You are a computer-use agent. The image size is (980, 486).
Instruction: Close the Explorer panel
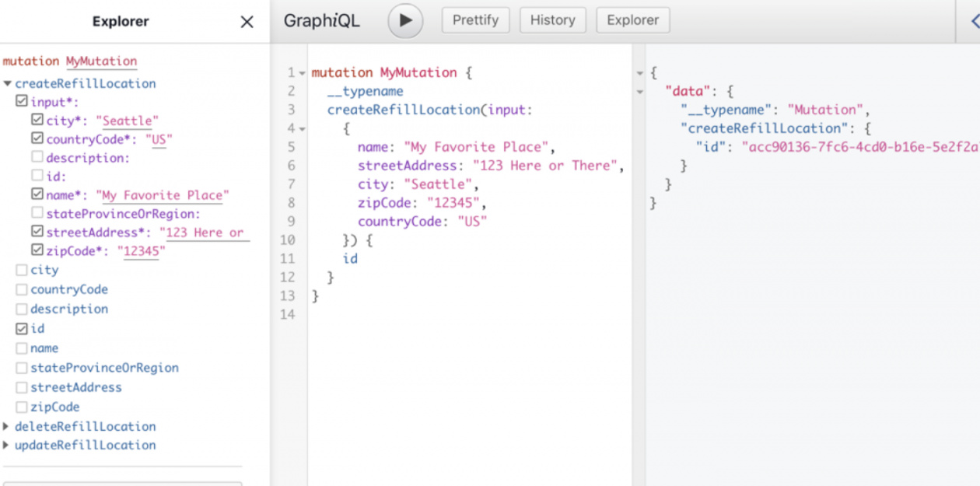point(247,22)
